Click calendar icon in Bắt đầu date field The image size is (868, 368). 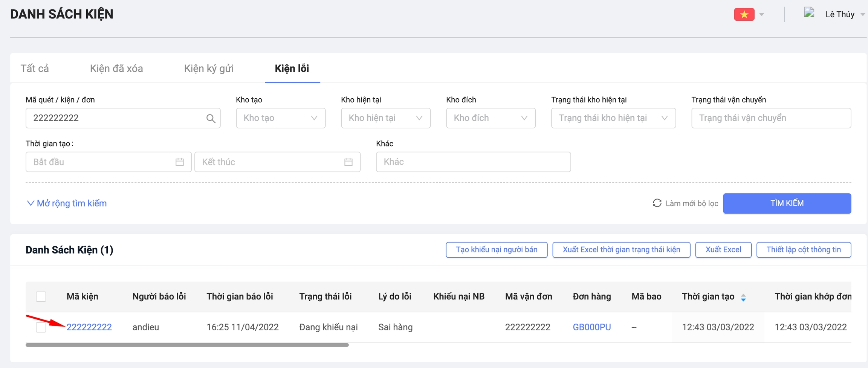pyautogui.click(x=180, y=162)
